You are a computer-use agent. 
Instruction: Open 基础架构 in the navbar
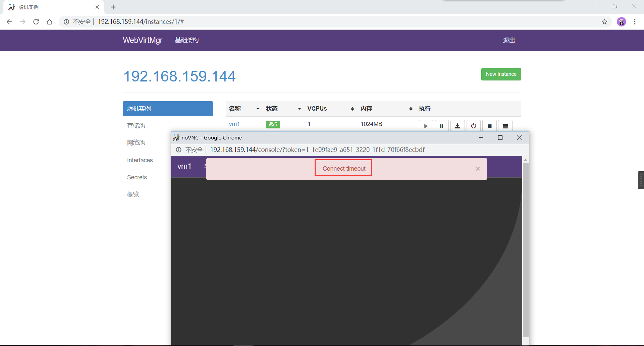[x=187, y=40]
